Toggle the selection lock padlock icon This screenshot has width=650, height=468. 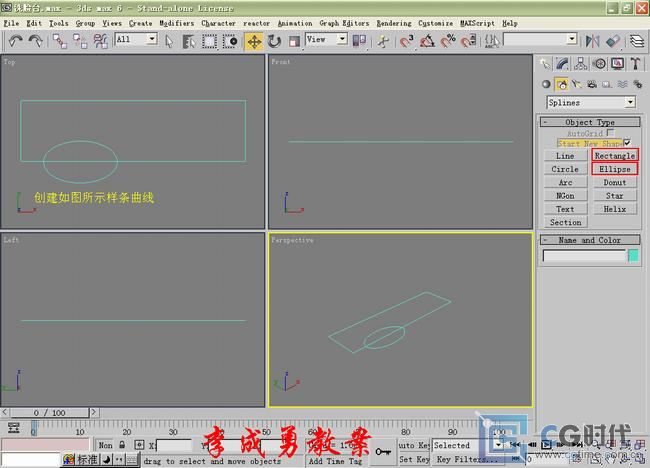(122, 445)
